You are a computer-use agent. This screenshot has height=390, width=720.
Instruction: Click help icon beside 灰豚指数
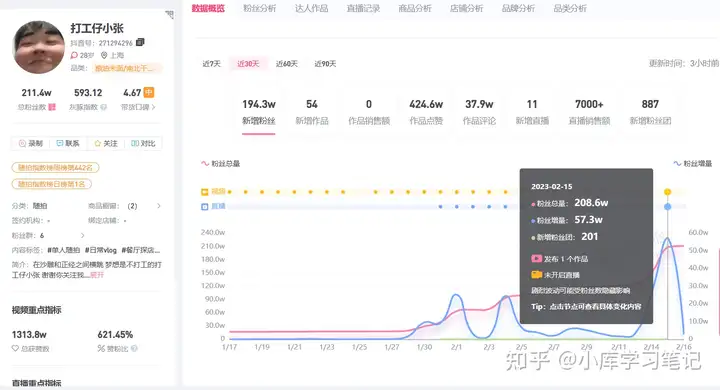(104, 107)
